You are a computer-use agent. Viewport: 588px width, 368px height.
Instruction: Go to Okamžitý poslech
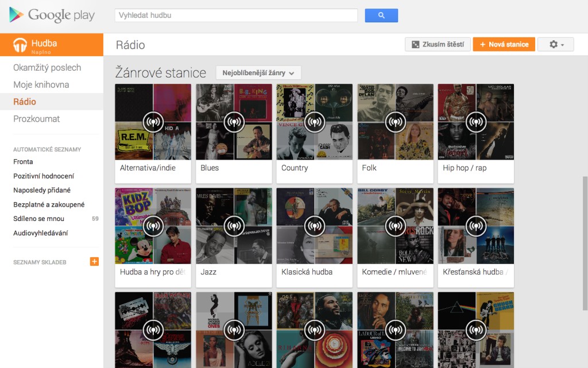(47, 67)
